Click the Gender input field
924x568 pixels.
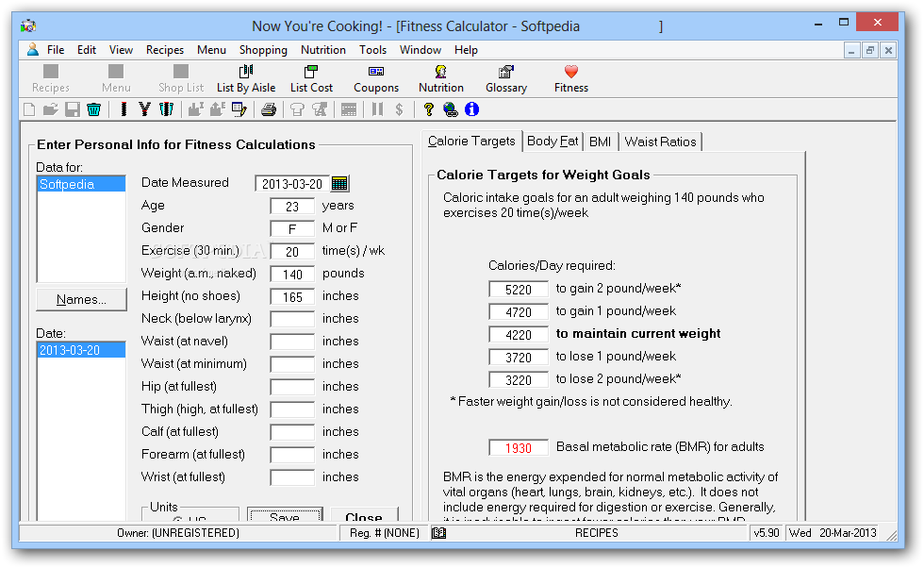tap(292, 229)
